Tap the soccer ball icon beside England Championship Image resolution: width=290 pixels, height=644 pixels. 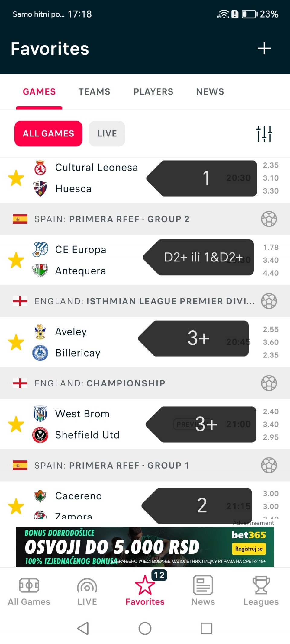[x=269, y=383]
